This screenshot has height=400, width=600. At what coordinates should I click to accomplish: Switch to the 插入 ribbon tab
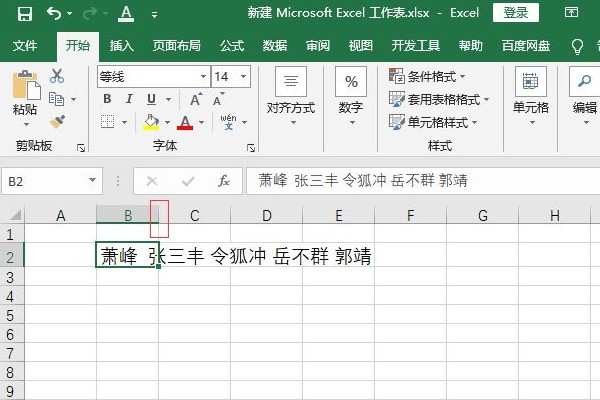tap(122, 46)
